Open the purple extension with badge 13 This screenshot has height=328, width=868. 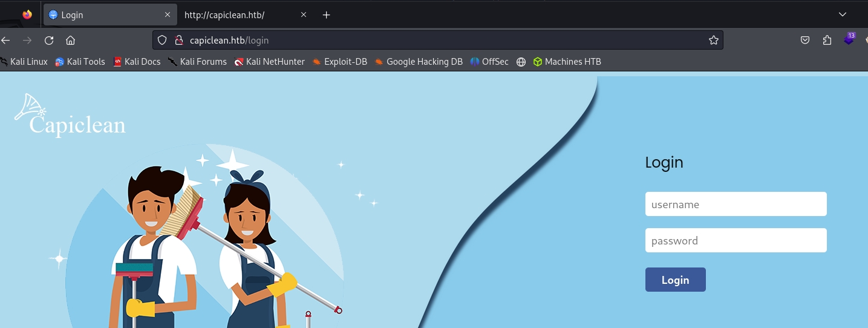coord(850,39)
